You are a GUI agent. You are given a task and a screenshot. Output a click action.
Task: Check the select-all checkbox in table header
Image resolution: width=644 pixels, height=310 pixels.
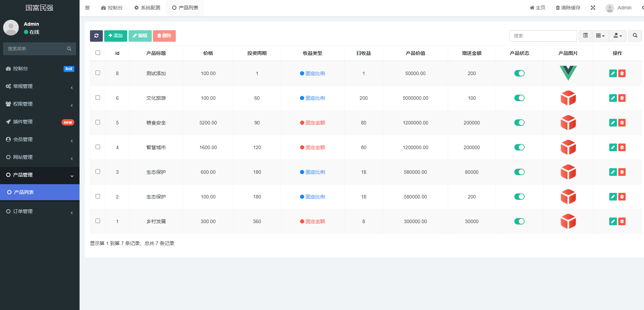click(x=98, y=53)
